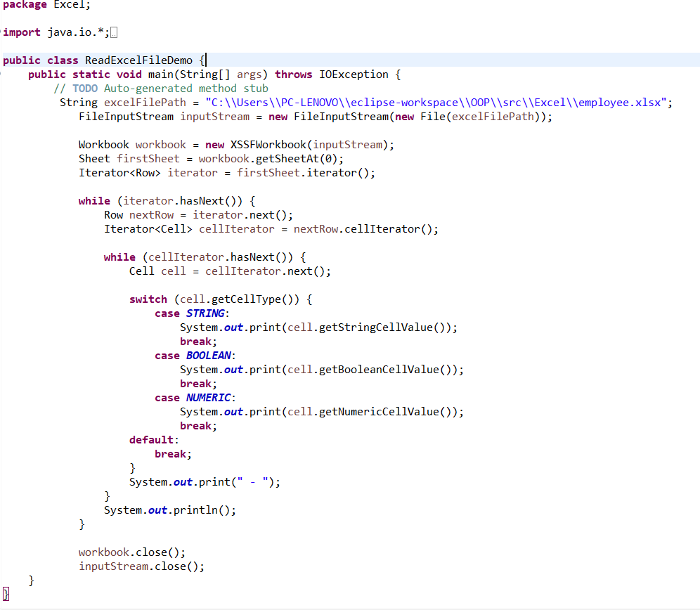Click the 'Row nextRow' declaration
The image size is (700, 610).
point(139,215)
